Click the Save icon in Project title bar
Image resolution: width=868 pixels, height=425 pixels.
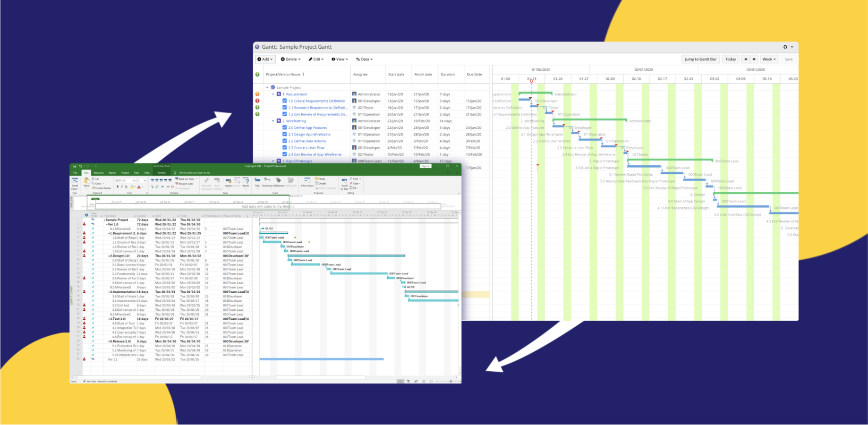pos(75,166)
